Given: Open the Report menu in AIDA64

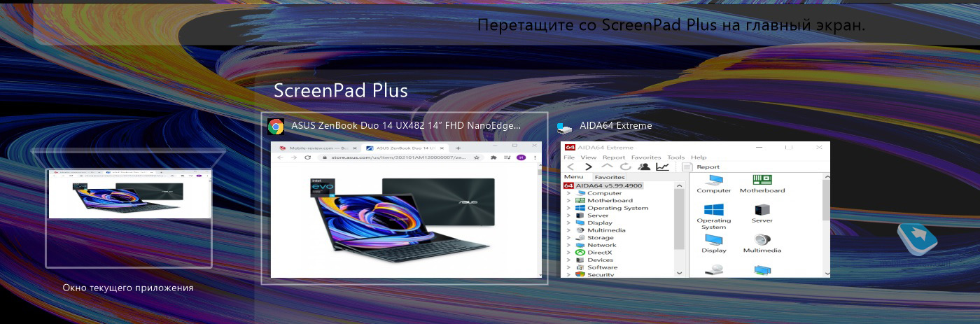Looking at the screenshot, I should pos(614,157).
